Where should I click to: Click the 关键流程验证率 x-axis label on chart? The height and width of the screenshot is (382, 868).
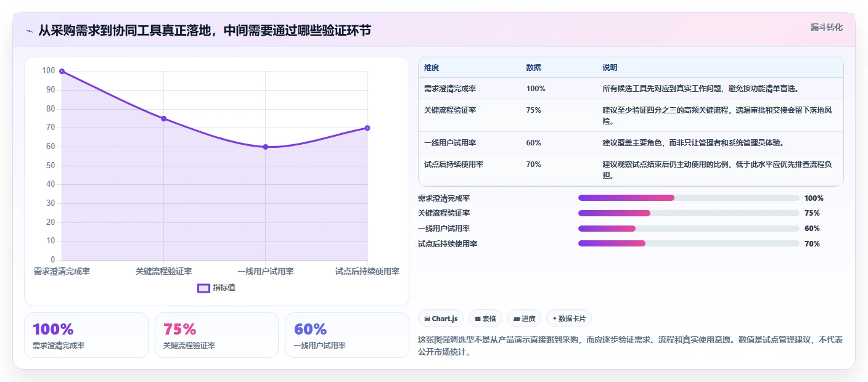pyautogui.click(x=163, y=272)
